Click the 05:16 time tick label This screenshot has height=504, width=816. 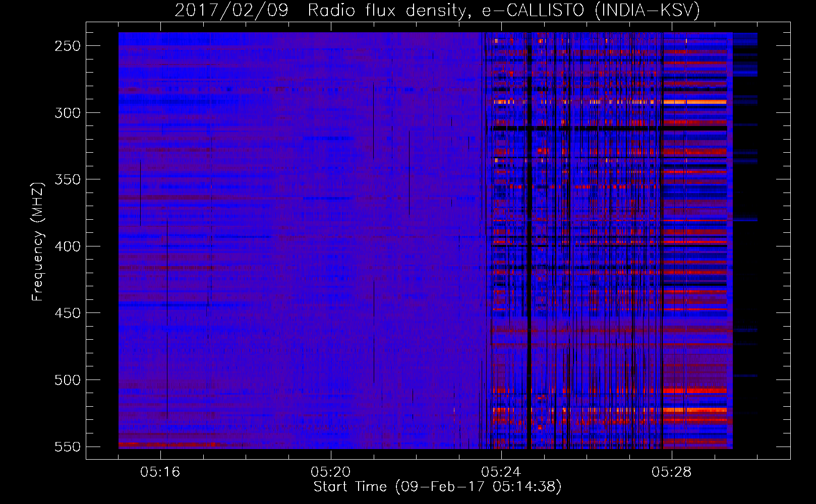pos(160,472)
